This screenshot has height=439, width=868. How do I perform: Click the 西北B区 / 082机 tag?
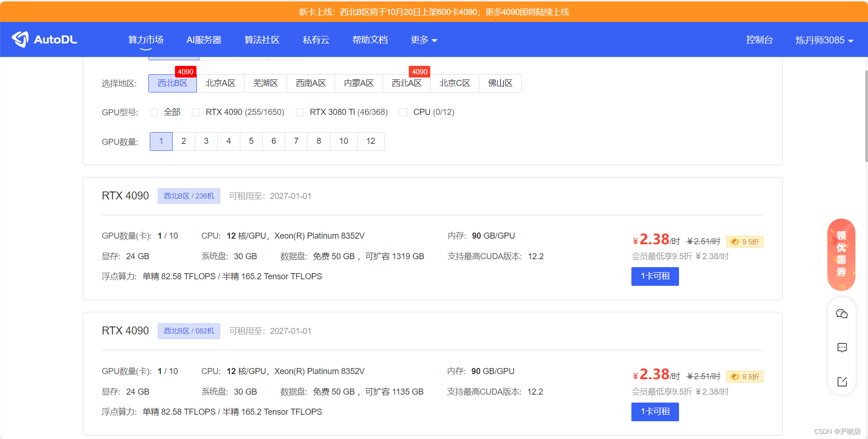(189, 331)
